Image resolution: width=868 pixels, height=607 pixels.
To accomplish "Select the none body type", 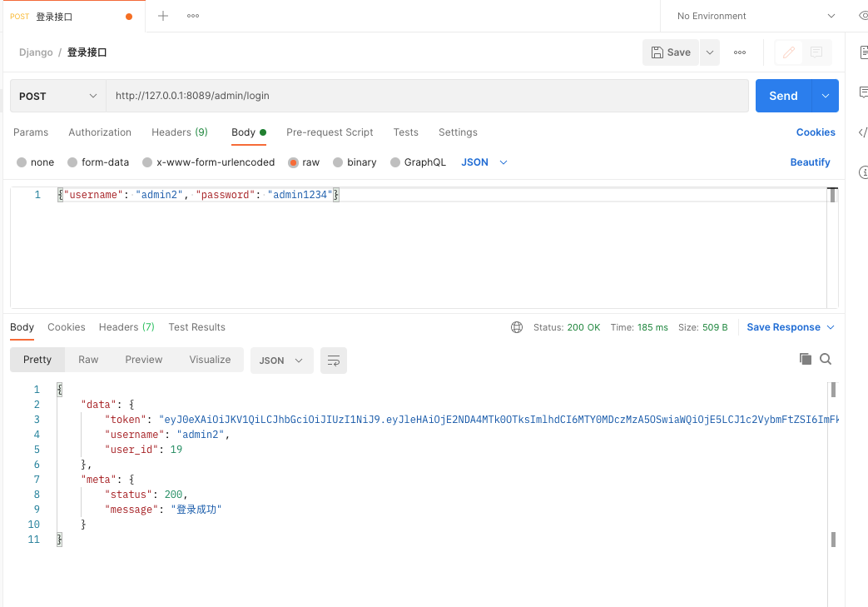I will (x=36, y=162).
